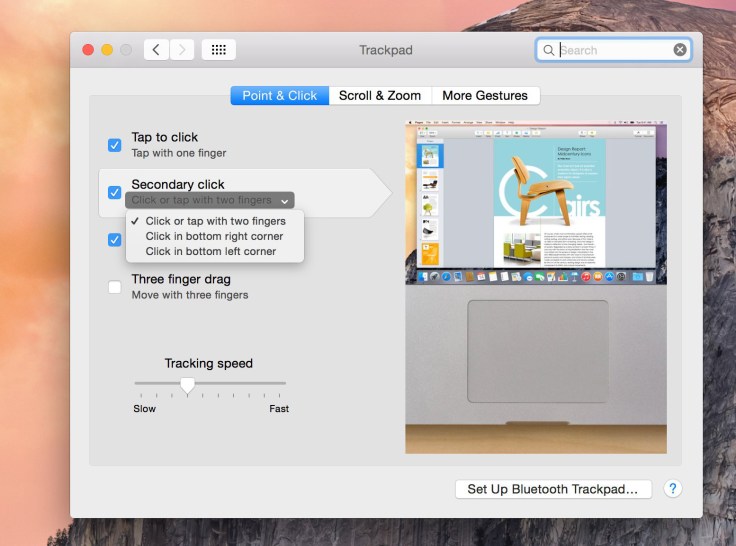Click the Three finger drag label

pyautogui.click(x=181, y=279)
